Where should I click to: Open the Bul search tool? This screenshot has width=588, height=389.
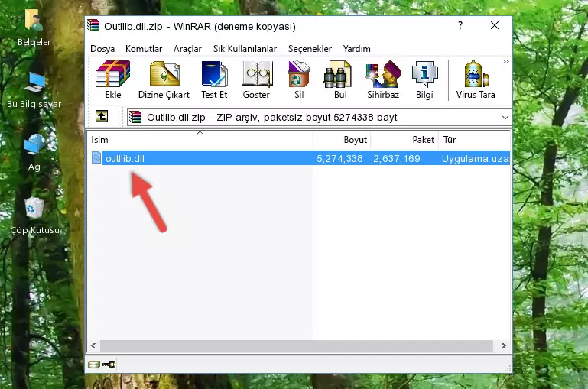pyautogui.click(x=340, y=79)
